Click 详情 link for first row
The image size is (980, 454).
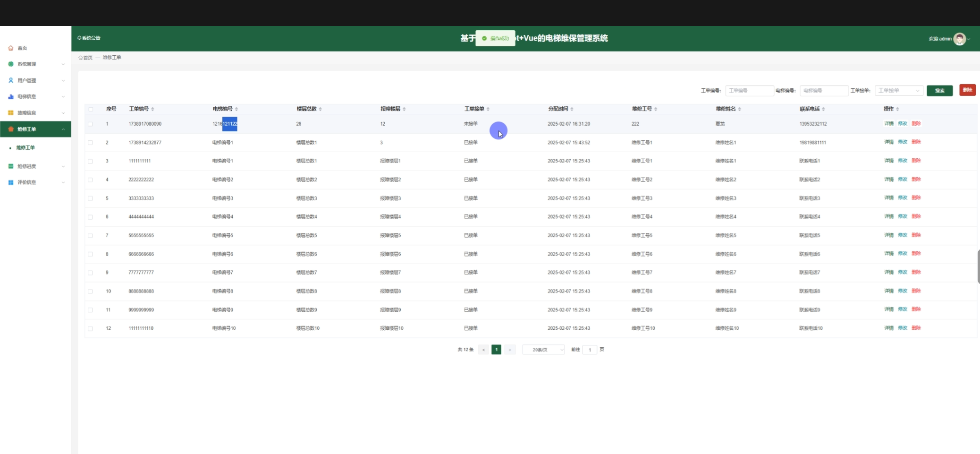[888, 124]
